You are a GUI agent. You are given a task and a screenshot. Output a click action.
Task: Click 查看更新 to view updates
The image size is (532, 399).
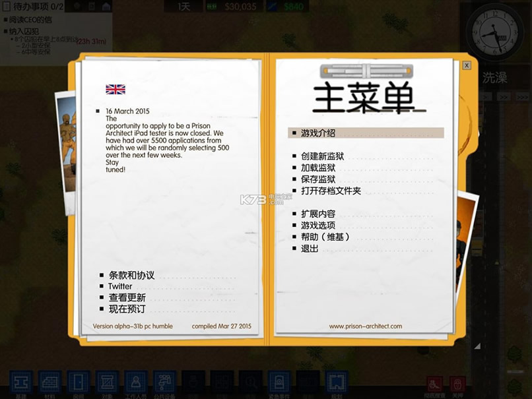pos(127,298)
